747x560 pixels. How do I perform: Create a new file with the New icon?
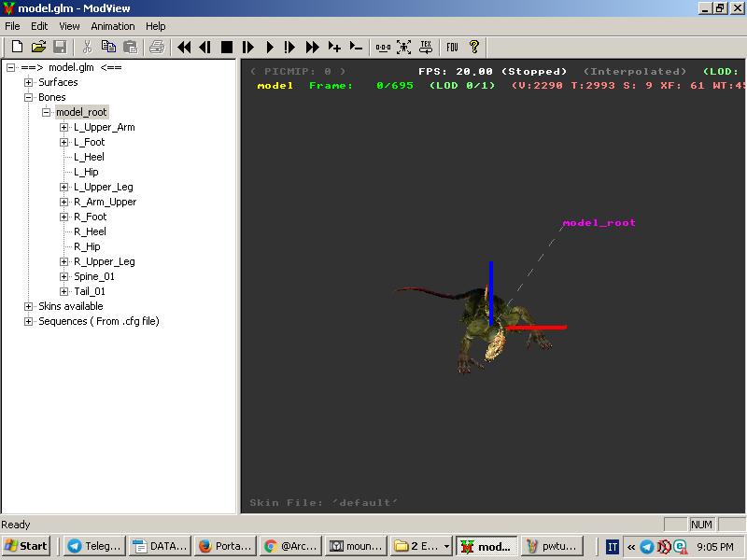(17, 47)
